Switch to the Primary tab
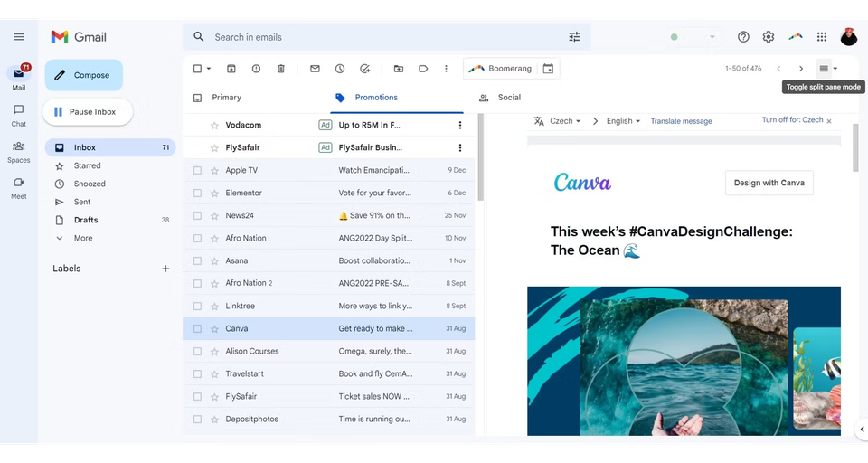This screenshot has height=463, width=868. point(226,98)
